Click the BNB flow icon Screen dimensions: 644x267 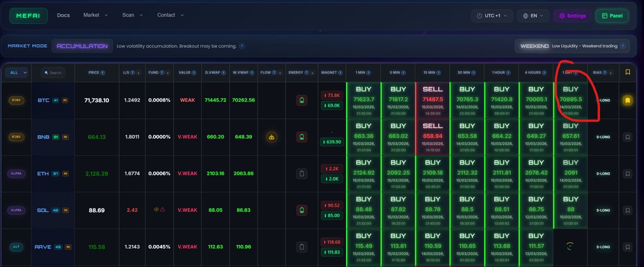point(272,137)
